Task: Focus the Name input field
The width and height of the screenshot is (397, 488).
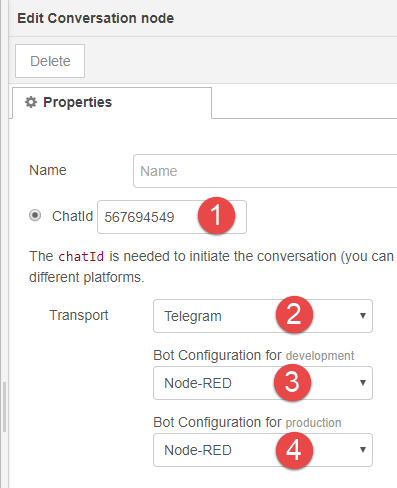Action: click(265, 171)
